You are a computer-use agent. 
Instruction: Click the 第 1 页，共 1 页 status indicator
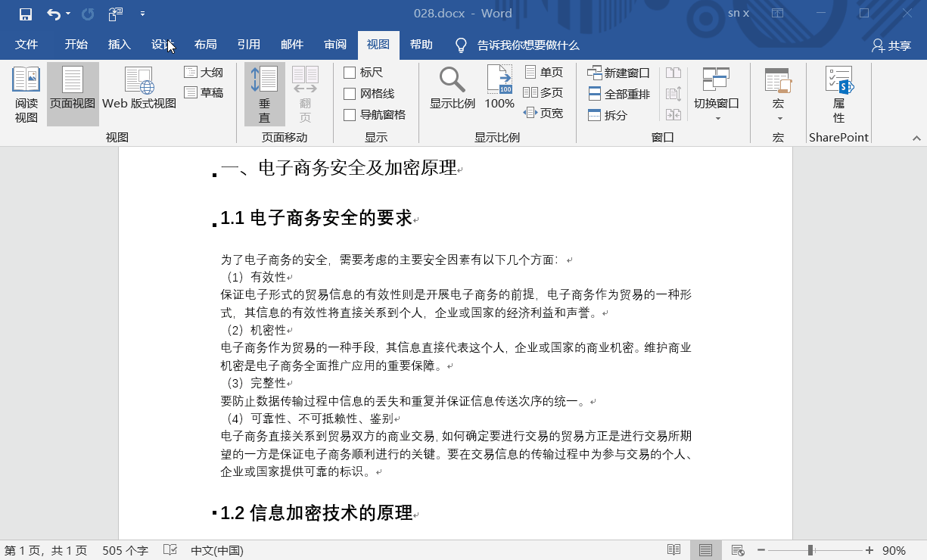(x=45, y=551)
